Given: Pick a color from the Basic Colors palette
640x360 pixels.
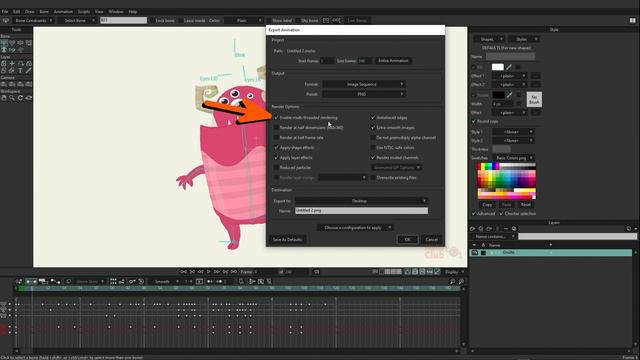Looking at the screenshot, I should click(507, 181).
